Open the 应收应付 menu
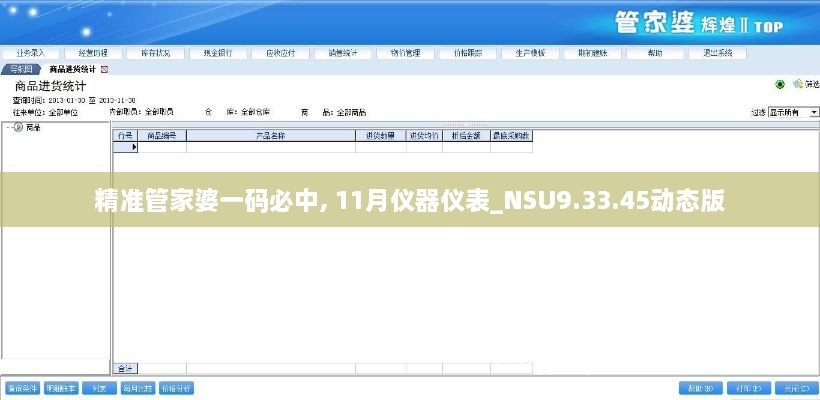This screenshot has height=400, width=820. point(280,53)
